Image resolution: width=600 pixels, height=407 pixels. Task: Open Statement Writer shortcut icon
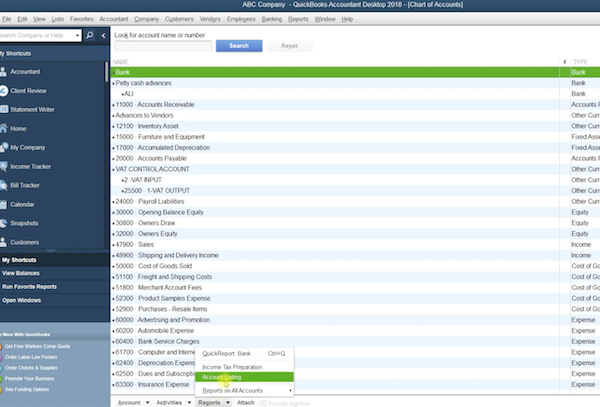click(x=4, y=109)
